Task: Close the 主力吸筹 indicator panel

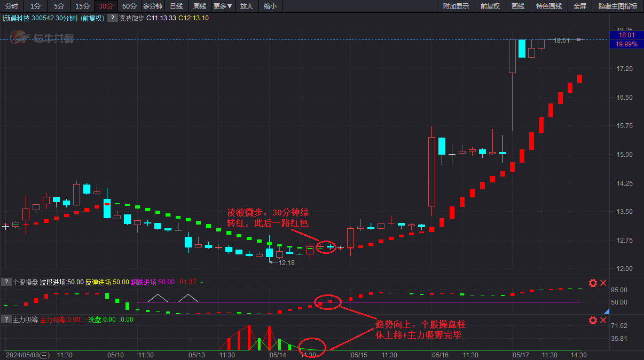Action: pyautogui.click(x=603, y=320)
